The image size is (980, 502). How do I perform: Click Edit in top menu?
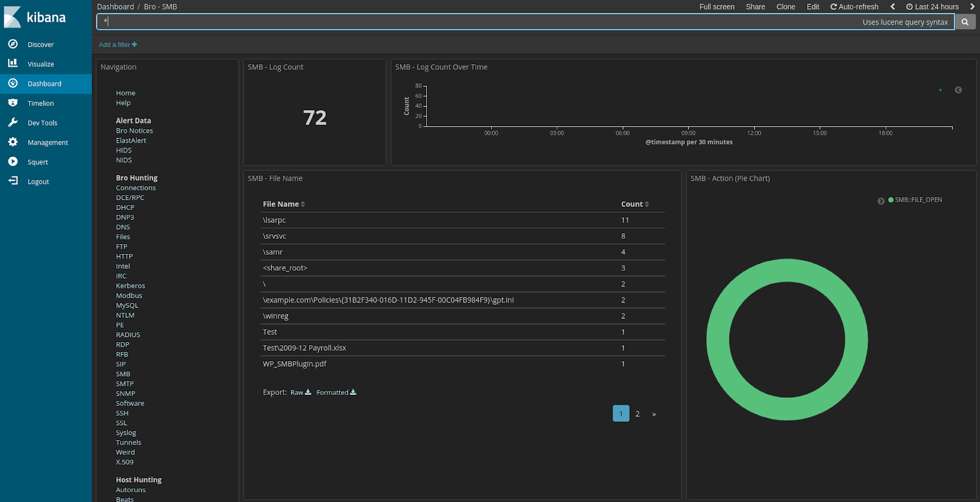coord(813,7)
